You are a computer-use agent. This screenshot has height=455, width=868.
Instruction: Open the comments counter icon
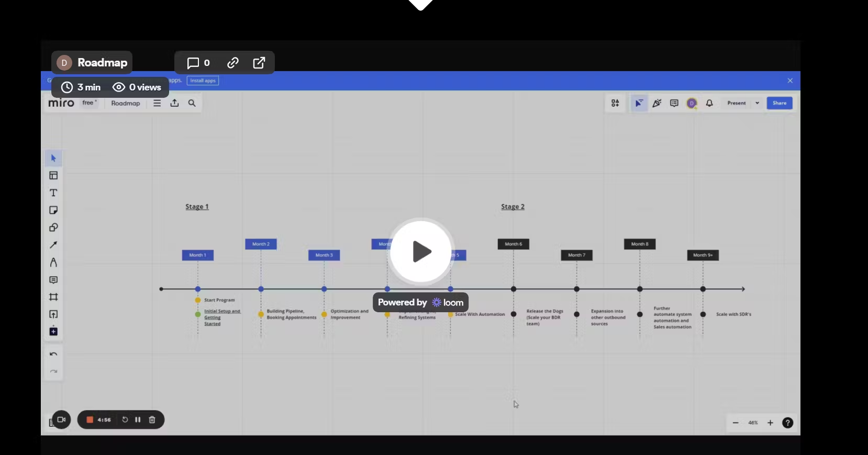[x=198, y=63]
